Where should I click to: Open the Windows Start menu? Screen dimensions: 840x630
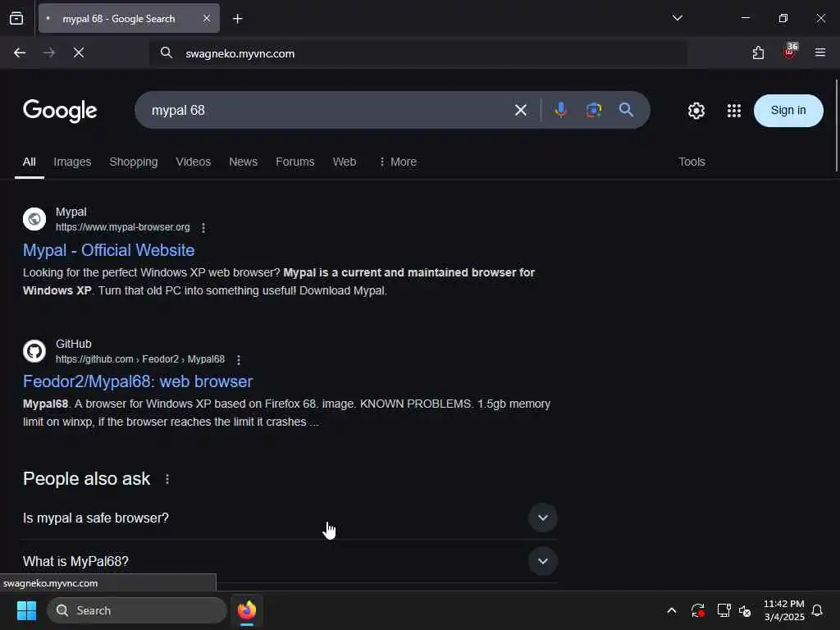click(x=26, y=610)
